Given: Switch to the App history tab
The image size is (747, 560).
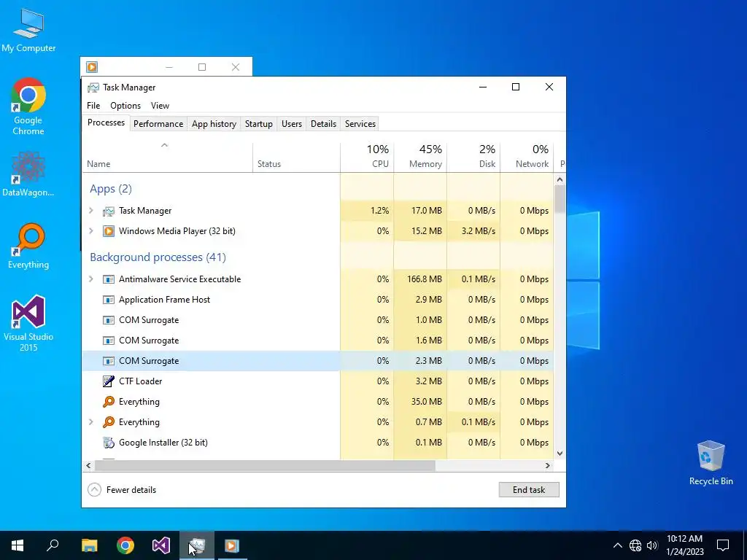Looking at the screenshot, I should 214,124.
